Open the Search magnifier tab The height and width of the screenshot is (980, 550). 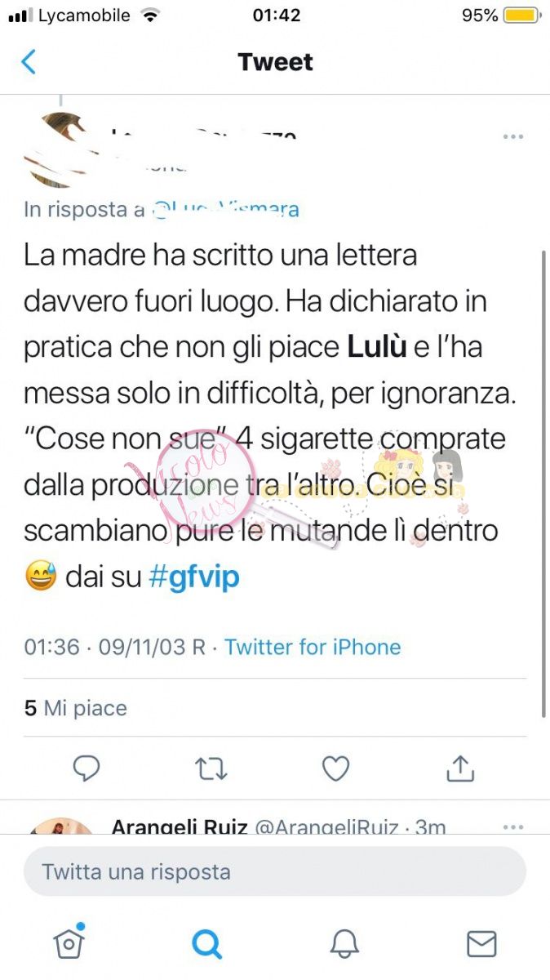(206, 944)
